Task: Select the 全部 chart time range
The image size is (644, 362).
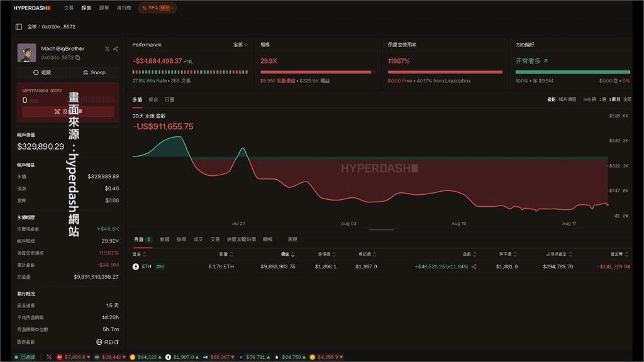Action: (x=627, y=99)
